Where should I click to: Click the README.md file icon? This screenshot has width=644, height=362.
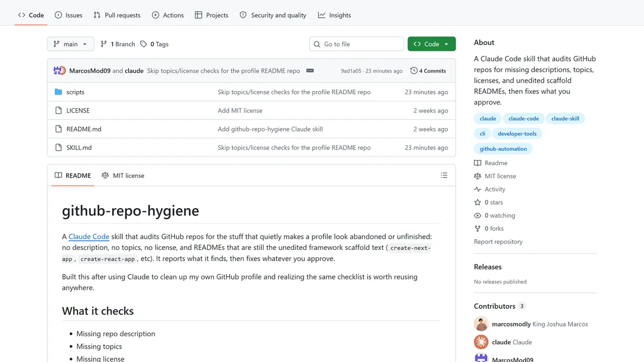(x=58, y=129)
